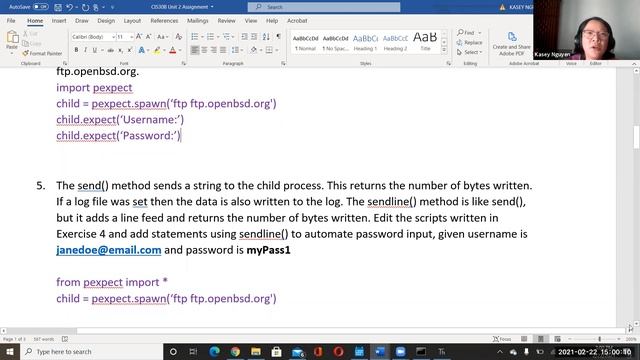This screenshot has height=360, width=640.
Task: Switch to the Insert tab
Action: [x=59, y=20]
